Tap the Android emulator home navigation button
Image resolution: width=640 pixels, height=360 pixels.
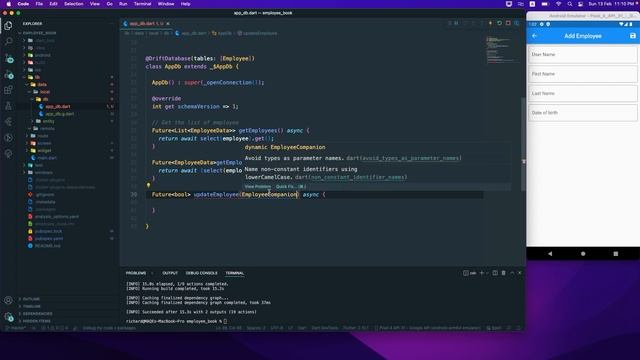[x=583, y=253]
